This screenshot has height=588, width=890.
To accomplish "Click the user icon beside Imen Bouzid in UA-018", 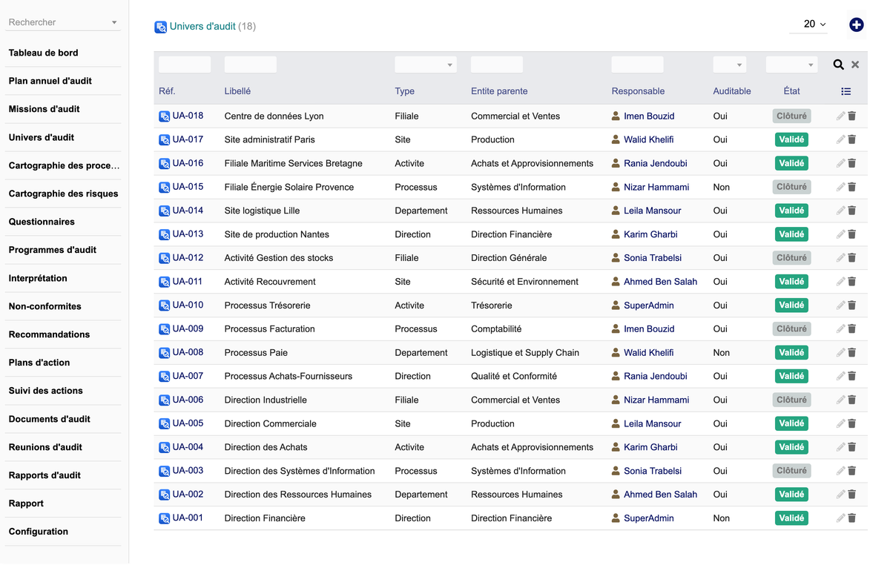I will [616, 116].
